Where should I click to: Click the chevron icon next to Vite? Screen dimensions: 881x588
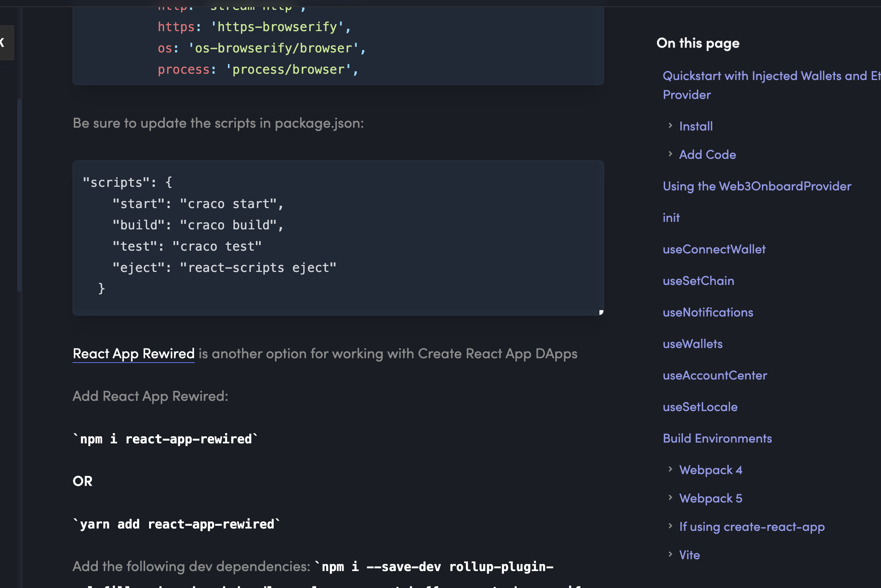[x=670, y=555]
